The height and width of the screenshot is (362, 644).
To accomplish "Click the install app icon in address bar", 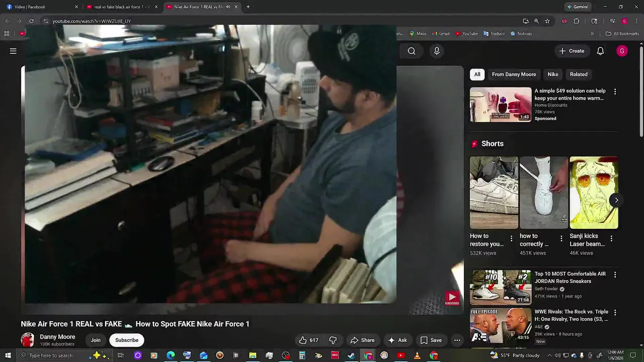I will (525, 21).
